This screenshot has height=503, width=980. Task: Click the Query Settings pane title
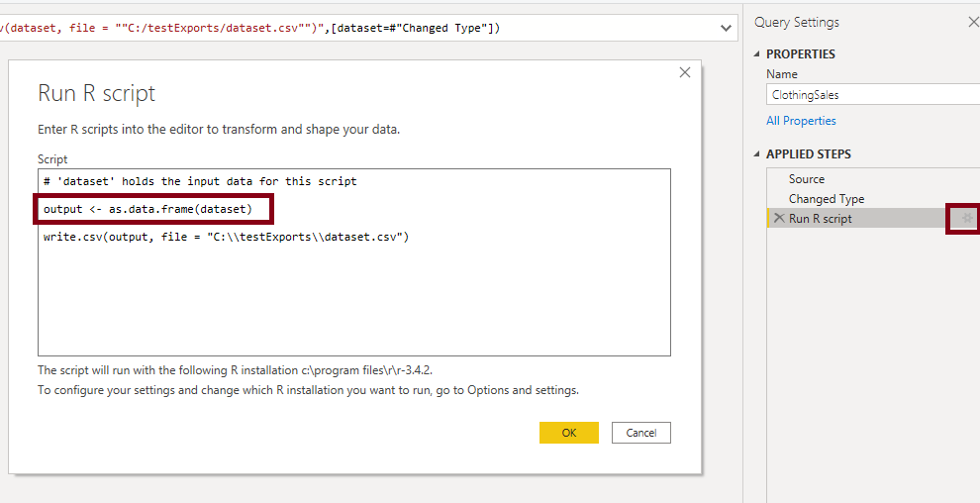tap(796, 22)
